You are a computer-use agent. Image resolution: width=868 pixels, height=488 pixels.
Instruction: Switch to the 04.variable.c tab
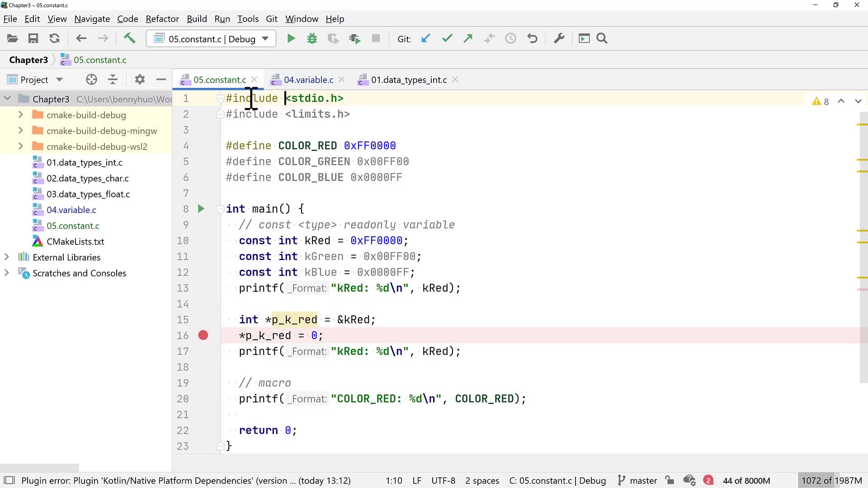pos(308,80)
